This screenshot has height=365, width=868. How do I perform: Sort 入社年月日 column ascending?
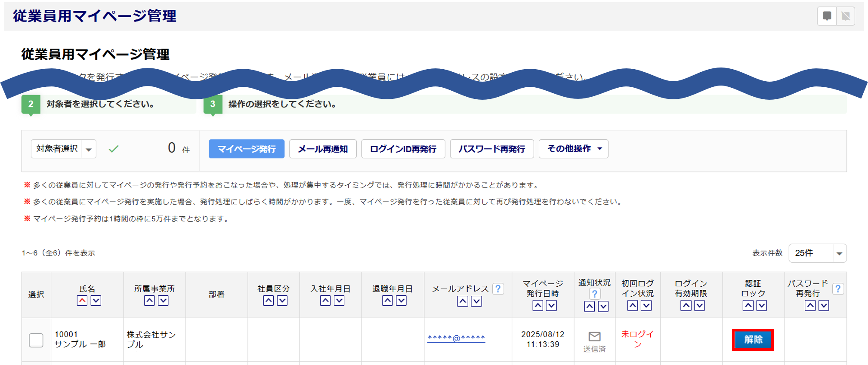pyautogui.click(x=325, y=301)
